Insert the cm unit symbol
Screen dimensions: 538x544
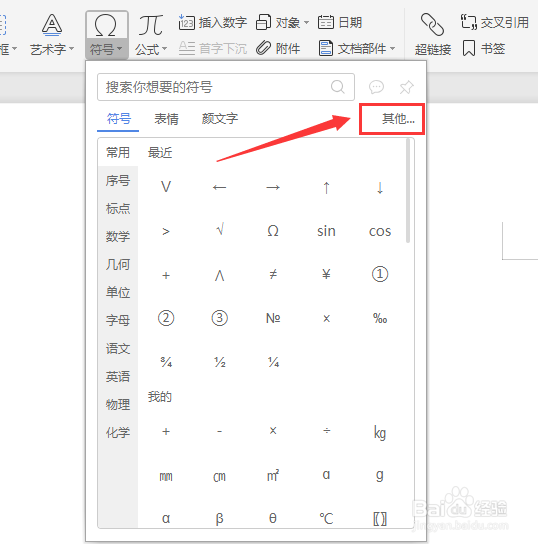coord(219,476)
